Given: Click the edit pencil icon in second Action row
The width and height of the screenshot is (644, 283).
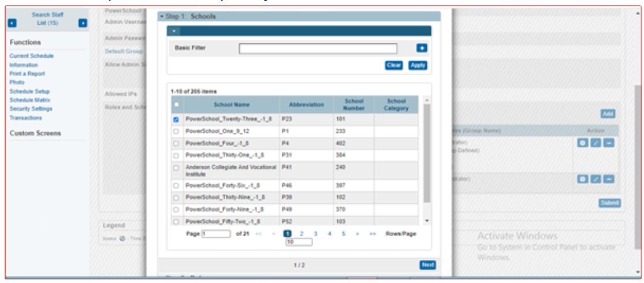Looking at the screenshot, I should [x=595, y=180].
